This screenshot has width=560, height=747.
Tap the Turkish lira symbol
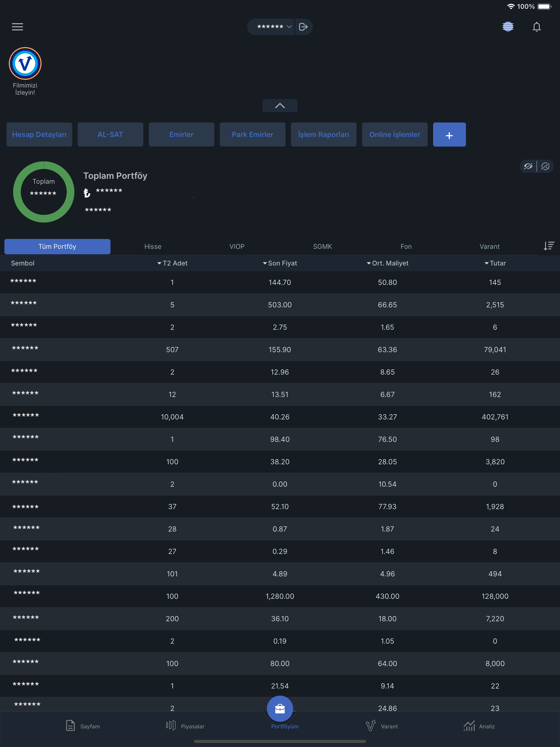[x=87, y=193]
